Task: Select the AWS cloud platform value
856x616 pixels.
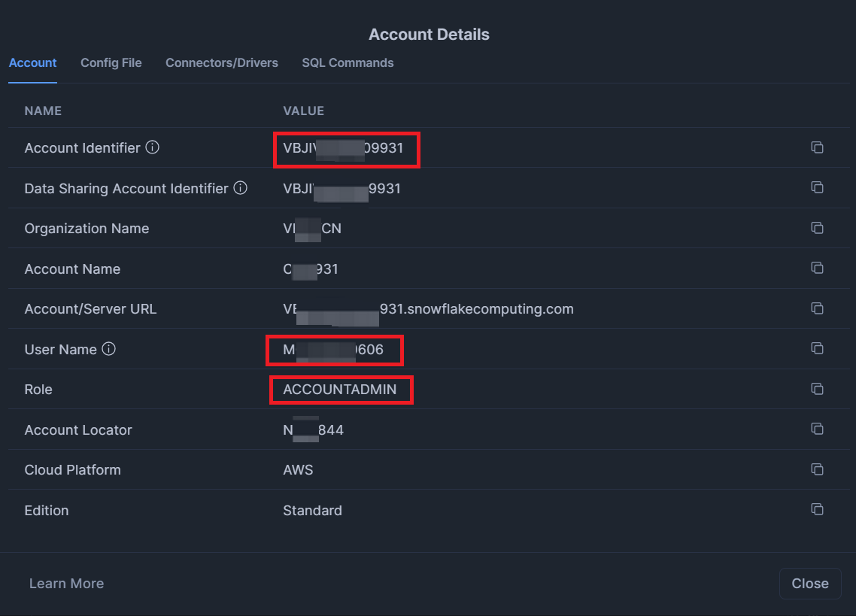Action: tap(298, 469)
